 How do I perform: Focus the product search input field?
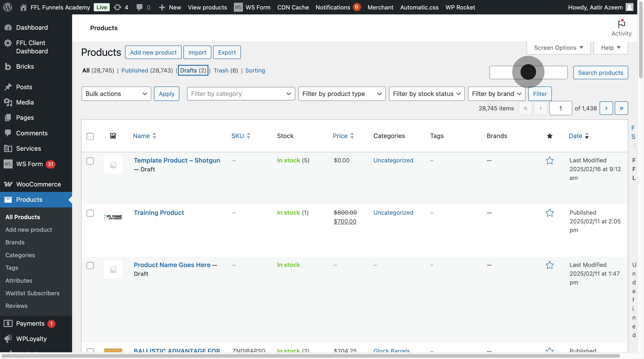pyautogui.click(x=528, y=73)
